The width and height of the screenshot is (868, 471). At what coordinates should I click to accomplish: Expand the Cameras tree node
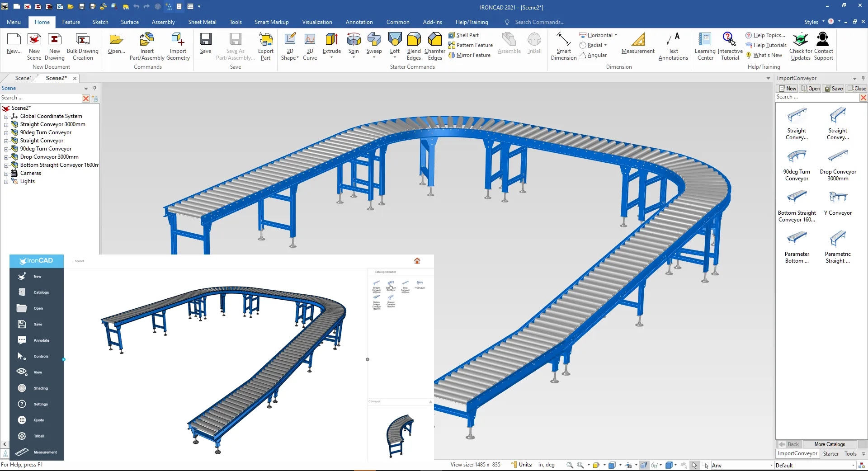[x=6, y=173]
